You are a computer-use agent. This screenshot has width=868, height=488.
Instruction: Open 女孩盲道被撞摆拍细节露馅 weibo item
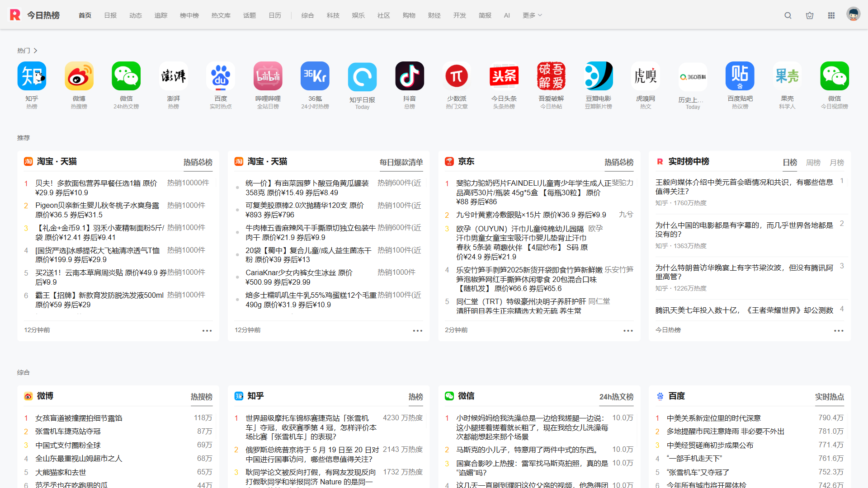[79, 418]
